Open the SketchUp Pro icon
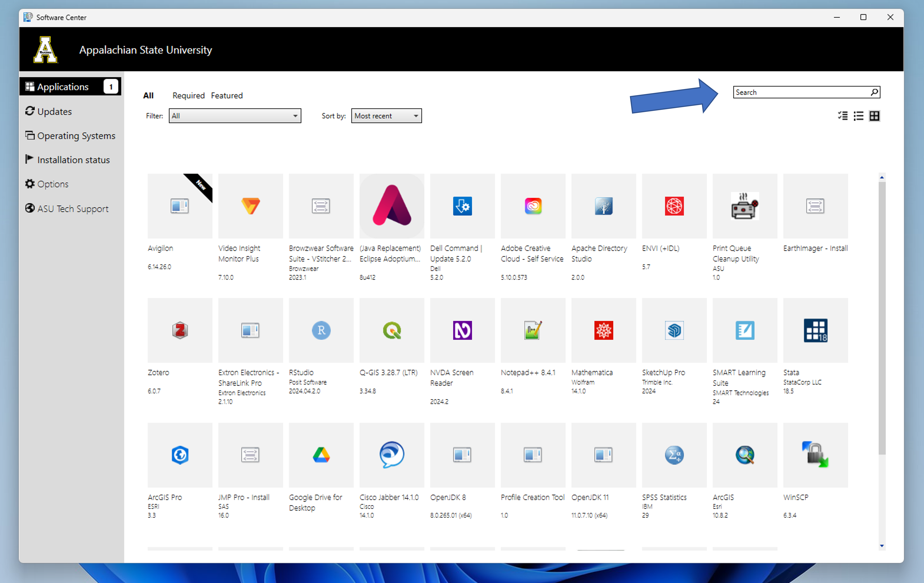 click(x=674, y=330)
